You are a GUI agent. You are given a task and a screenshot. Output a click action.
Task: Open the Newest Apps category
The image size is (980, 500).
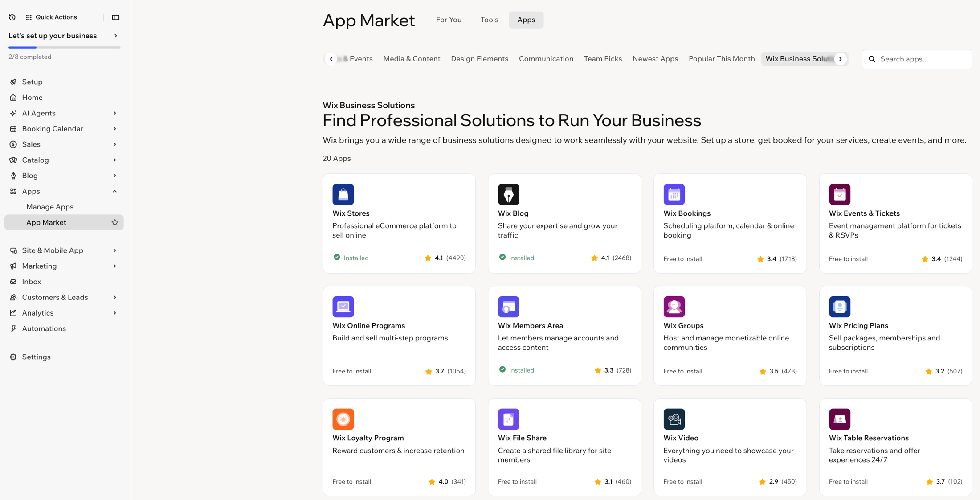tap(655, 59)
